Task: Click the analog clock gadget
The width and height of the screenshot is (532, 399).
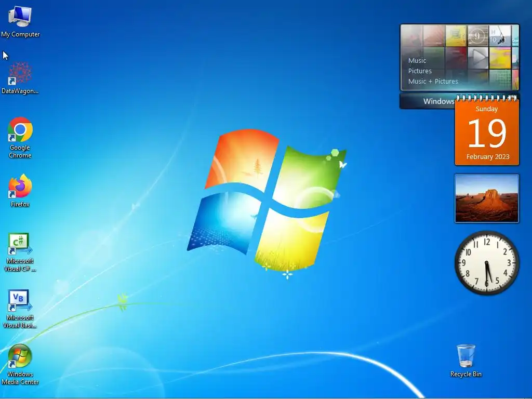Action: pos(487,263)
